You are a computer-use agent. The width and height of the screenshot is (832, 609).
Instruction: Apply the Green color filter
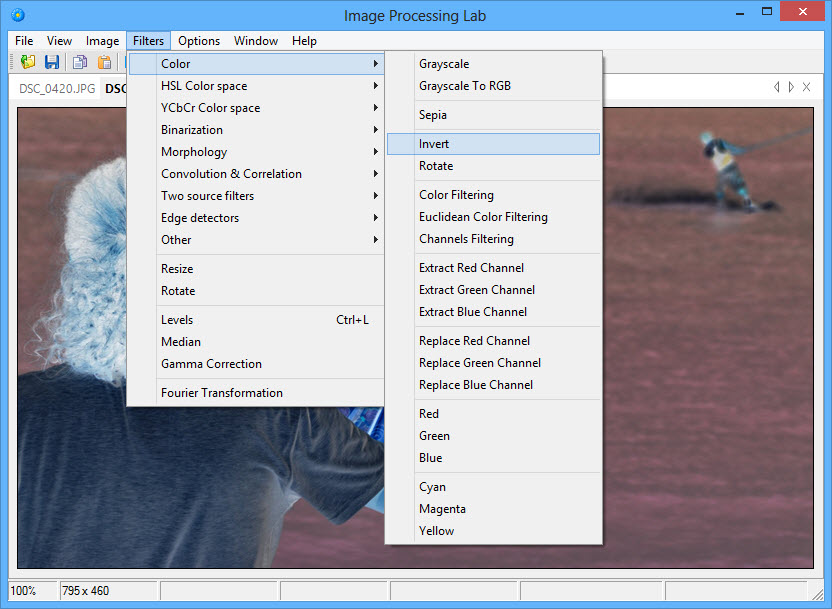(493, 436)
